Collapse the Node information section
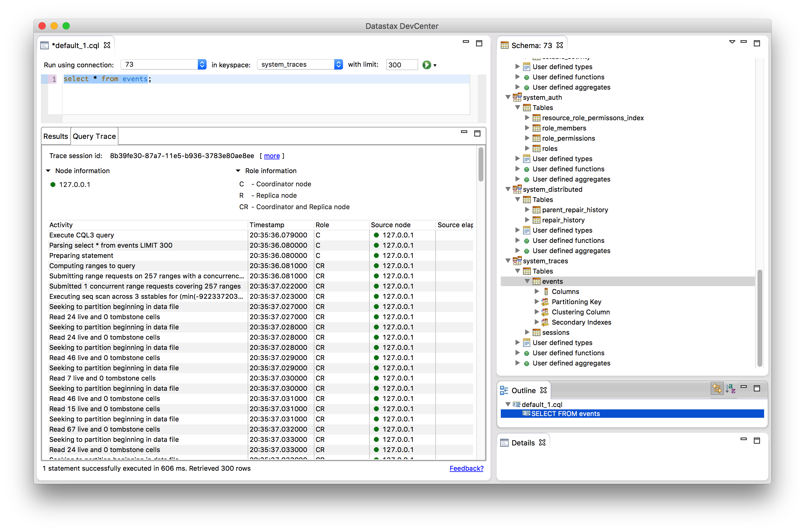The image size is (805, 532). [48, 171]
